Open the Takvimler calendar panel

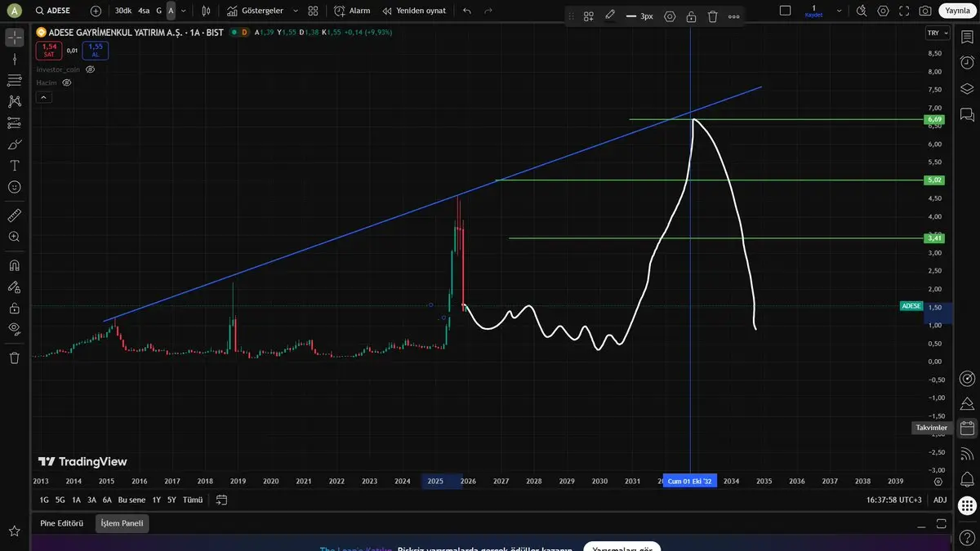click(967, 428)
